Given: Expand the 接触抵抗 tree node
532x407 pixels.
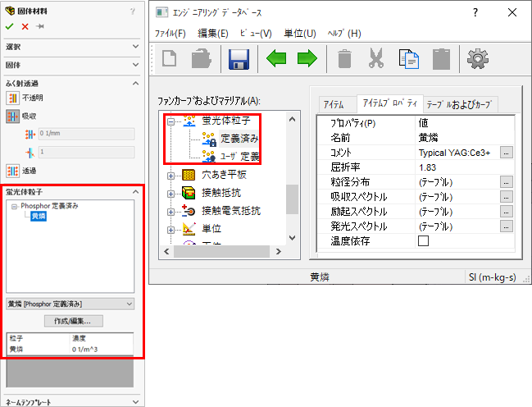Looking at the screenshot, I should click(x=171, y=194).
